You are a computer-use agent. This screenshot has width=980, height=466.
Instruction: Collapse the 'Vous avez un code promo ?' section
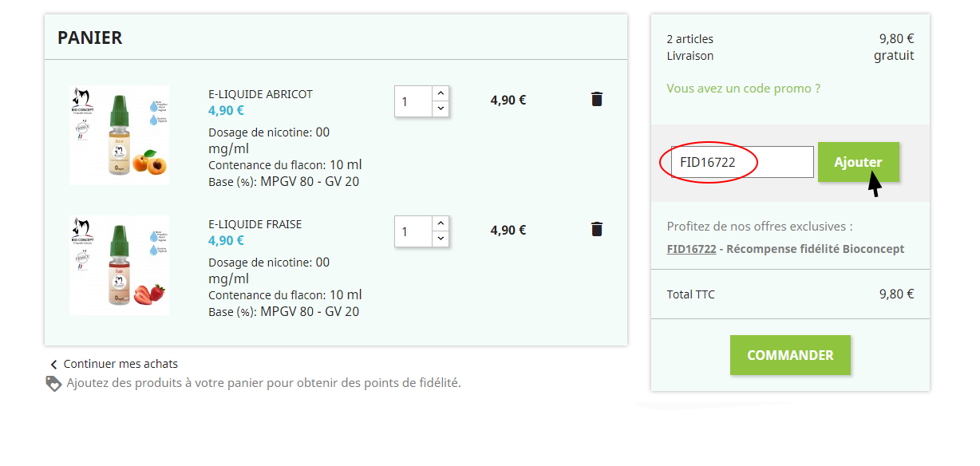coord(743,89)
